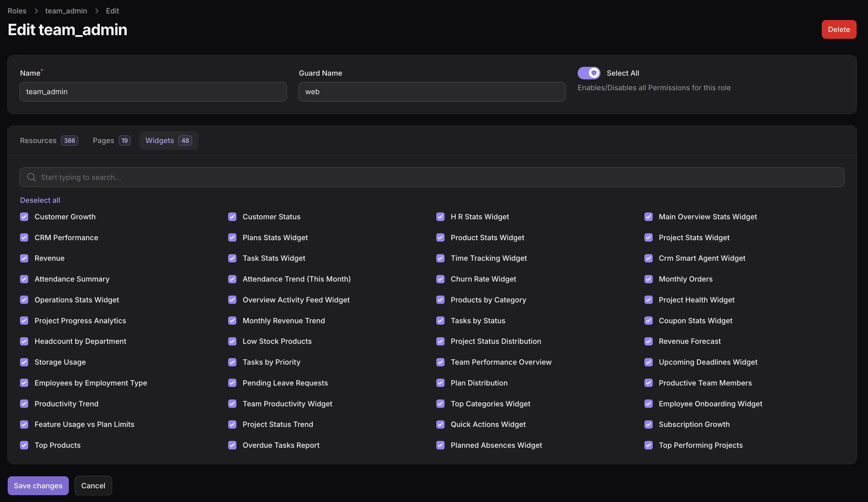Viewport: 868px width, 502px height.
Task: Uncheck Low Stock Products checkbox
Action: coord(232,341)
